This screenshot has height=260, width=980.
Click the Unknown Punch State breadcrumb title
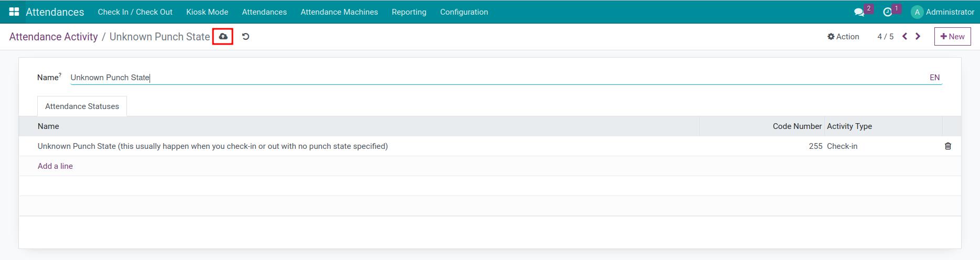tap(159, 37)
